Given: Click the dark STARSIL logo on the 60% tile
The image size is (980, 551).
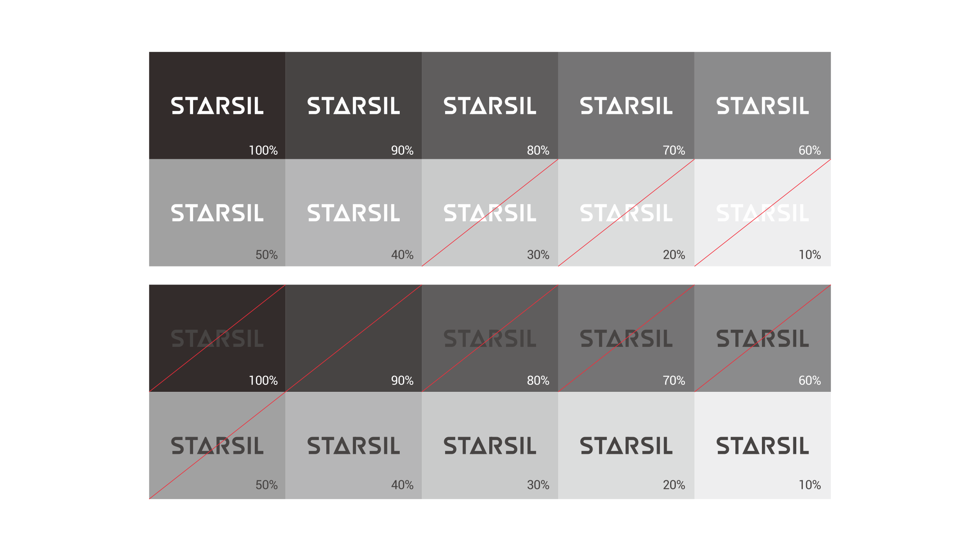Looking at the screenshot, I should pos(762,339).
